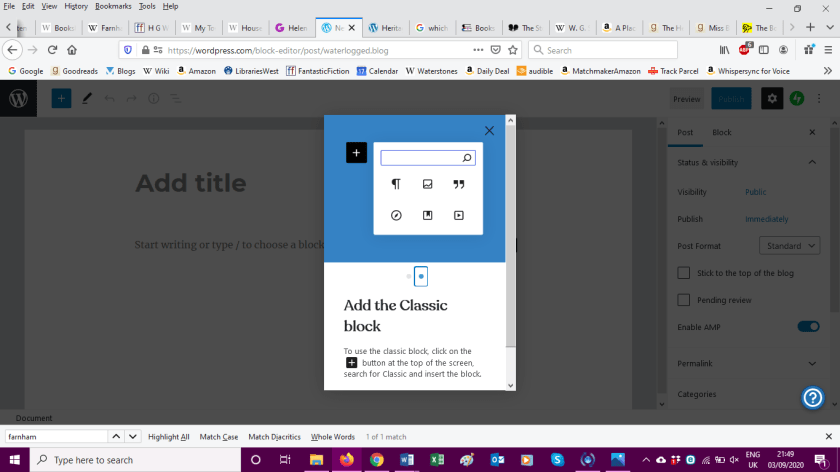The width and height of the screenshot is (840, 472).
Task: Open the Bookmarks menu
Action: (112, 6)
